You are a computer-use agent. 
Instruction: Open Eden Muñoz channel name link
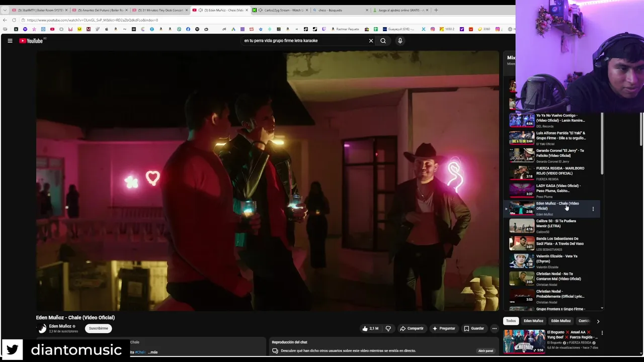tap(60, 326)
